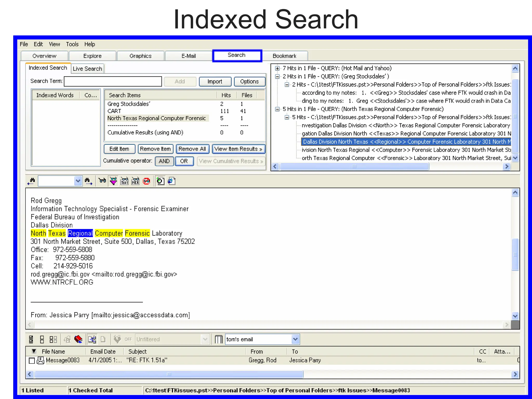Click the uncheck all files icon

(x=42, y=339)
